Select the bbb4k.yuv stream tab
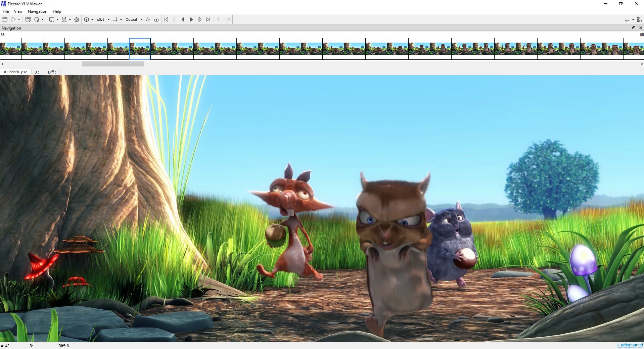Screen dimensions: 644x349 click(x=15, y=72)
